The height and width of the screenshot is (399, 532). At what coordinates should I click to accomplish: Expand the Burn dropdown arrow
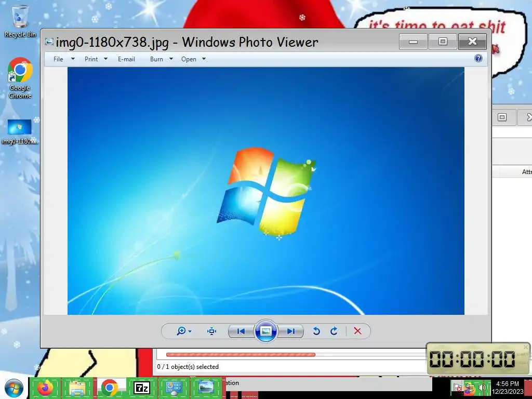(x=171, y=59)
